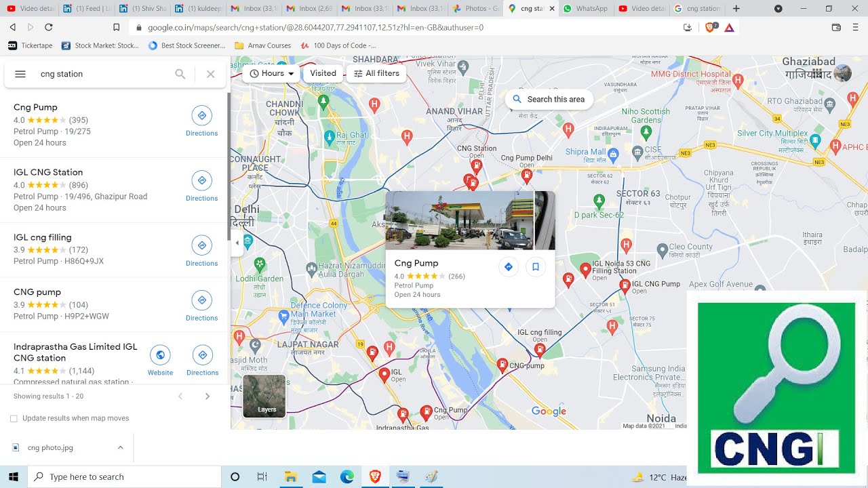This screenshot has width=868, height=488.
Task: Switch to the Photos tab
Action: click(x=475, y=9)
